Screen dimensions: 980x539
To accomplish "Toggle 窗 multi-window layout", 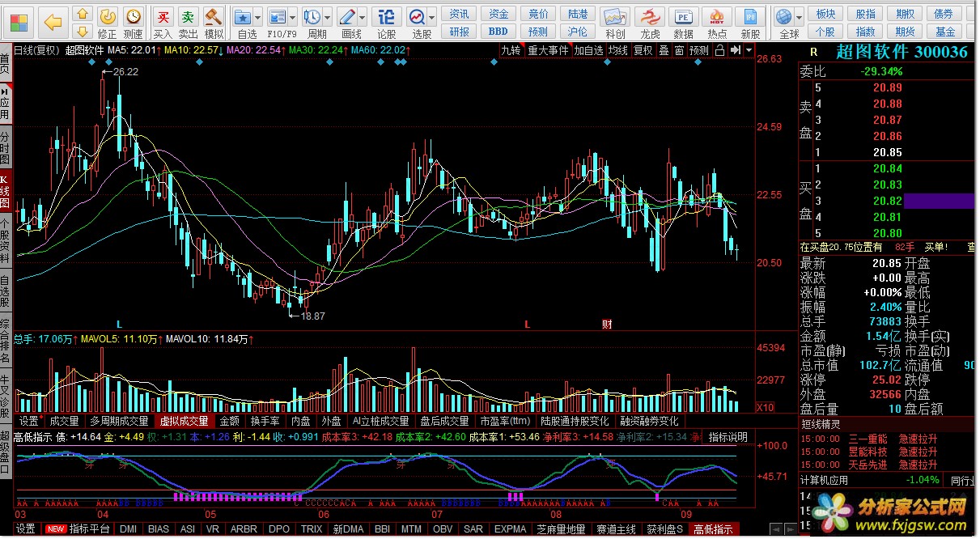I will click(x=679, y=50).
